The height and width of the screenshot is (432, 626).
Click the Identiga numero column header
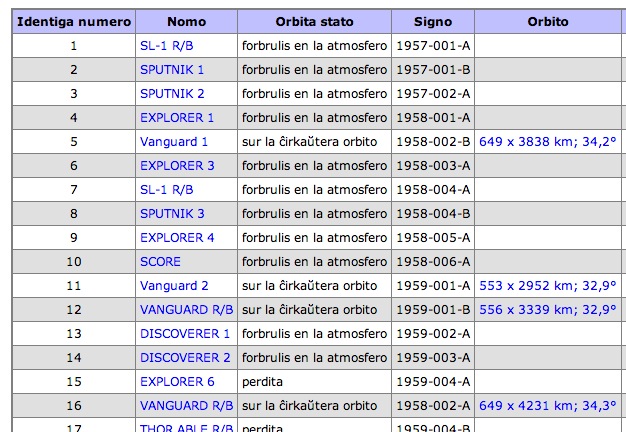tap(74, 22)
